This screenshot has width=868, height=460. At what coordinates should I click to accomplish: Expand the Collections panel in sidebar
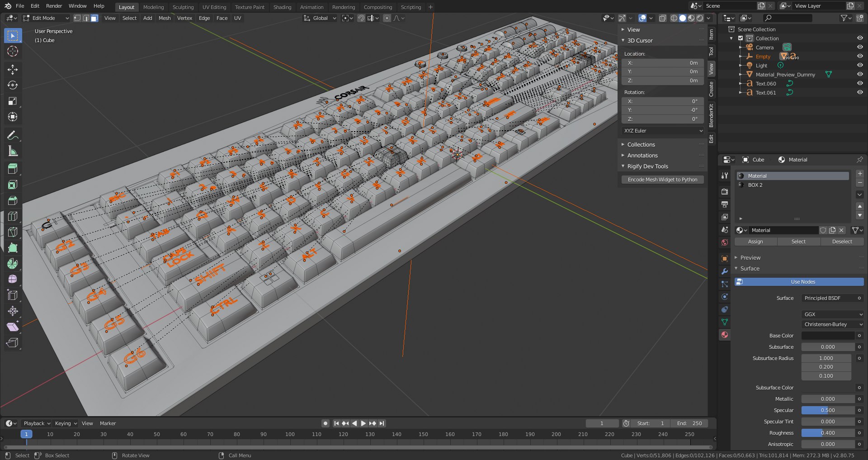coord(641,145)
